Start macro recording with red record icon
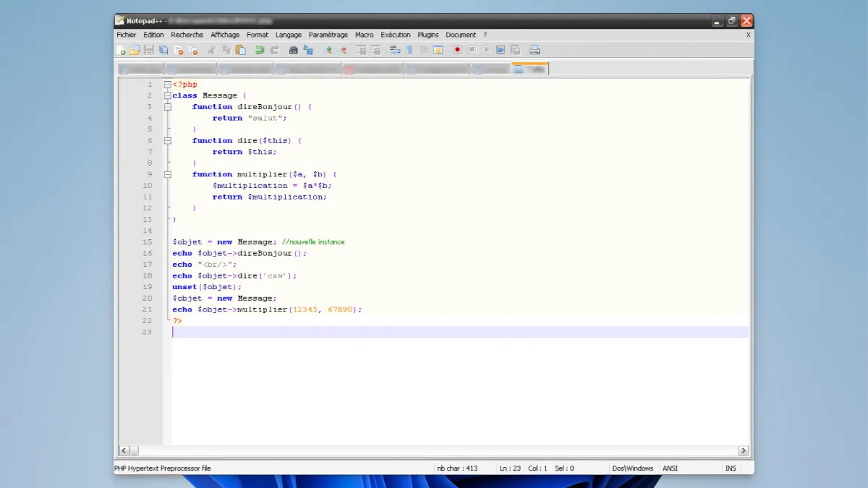The height and width of the screenshot is (488, 868). (x=457, y=50)
